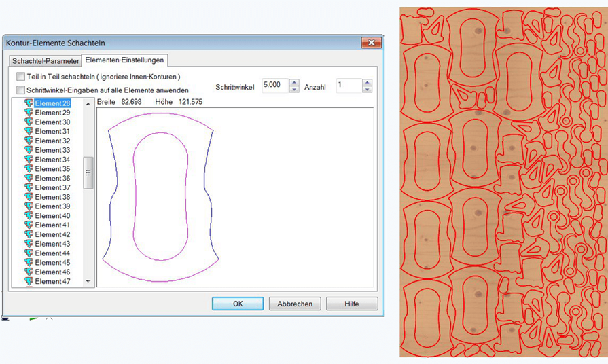Increase Anzahl value with up arrow
This screenshot has height=364, width=608.
pos(368,82)
